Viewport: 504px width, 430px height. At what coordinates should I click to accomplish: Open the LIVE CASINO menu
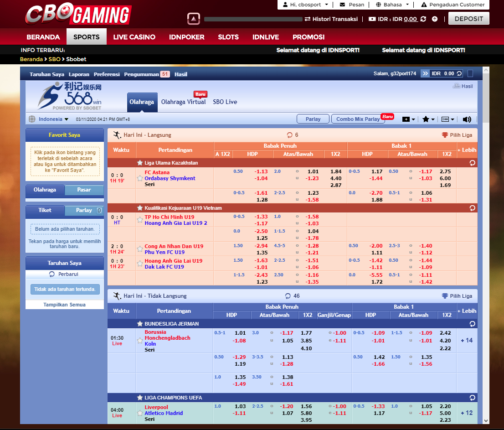[134, 37]
